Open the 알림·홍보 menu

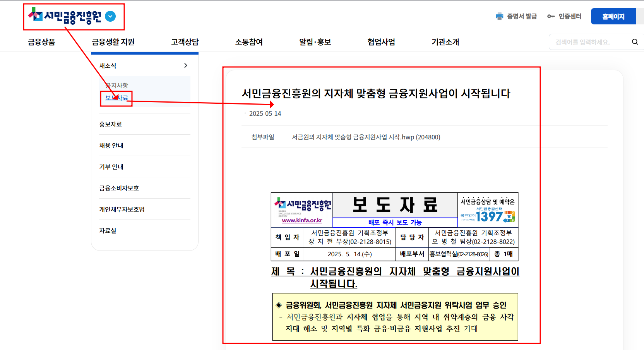[315, 42]
